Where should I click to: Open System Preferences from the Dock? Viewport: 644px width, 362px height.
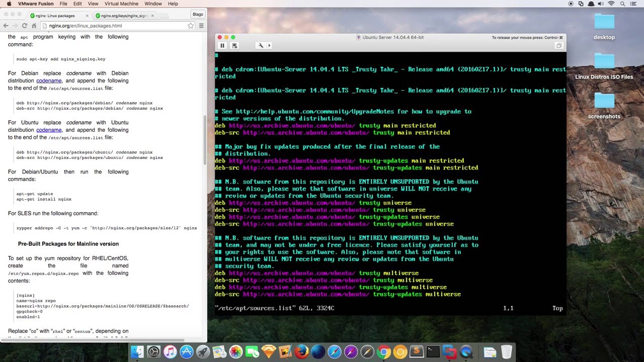click(153, 351)
